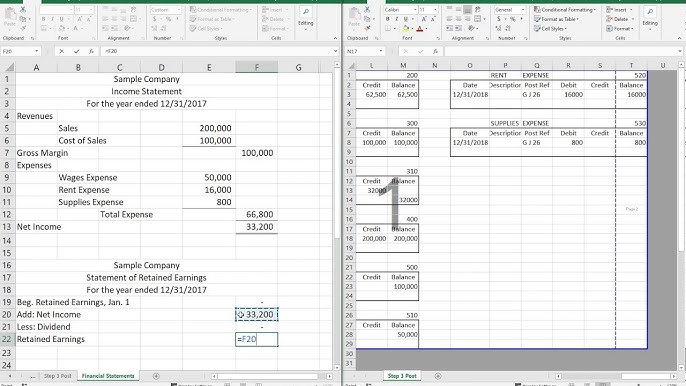Apply Percent style in Step 3 Post window
This screenshot has height=386, width=686.
coord(513,19)
